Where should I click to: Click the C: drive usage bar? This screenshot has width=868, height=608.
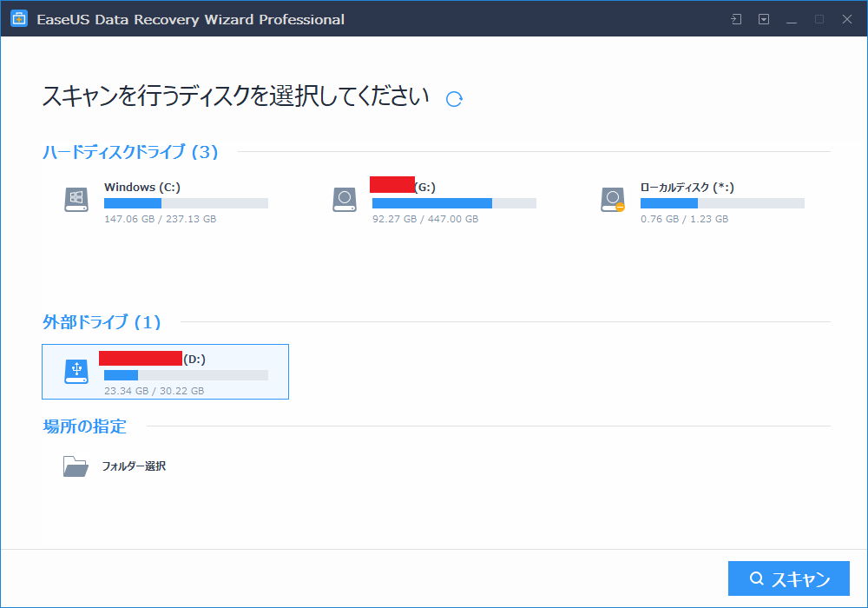pos(186,203)
